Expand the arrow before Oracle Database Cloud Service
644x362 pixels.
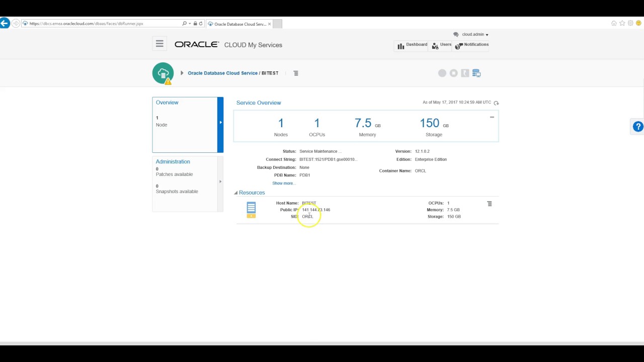tap(182, 73)
